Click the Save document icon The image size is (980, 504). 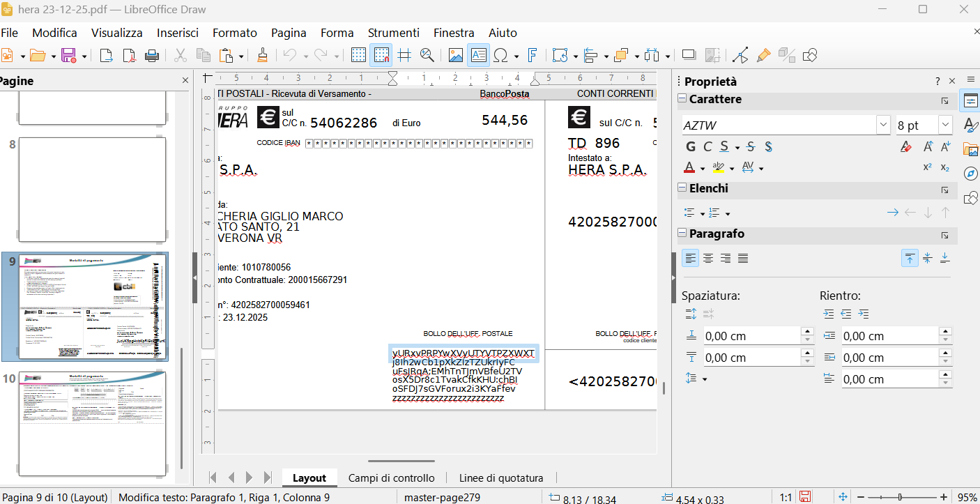coord(68,56)
